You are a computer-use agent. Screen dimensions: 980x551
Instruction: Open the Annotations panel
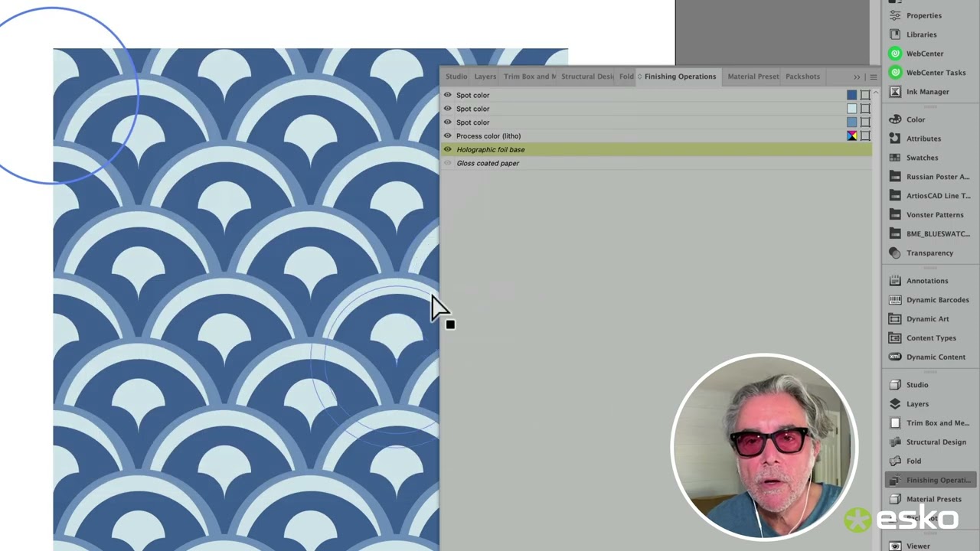pyautogui.click(x=920, y=281)
